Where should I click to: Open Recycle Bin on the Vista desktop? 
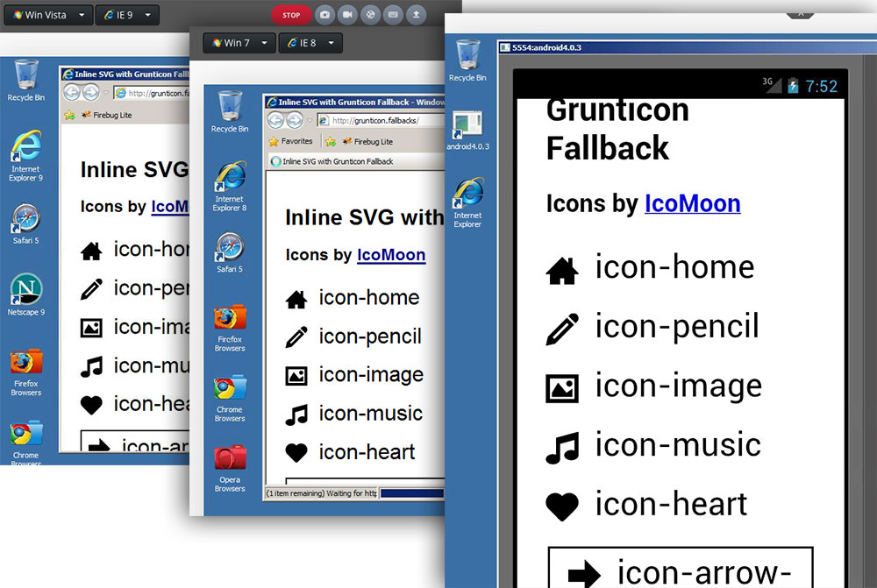[25, 81]
